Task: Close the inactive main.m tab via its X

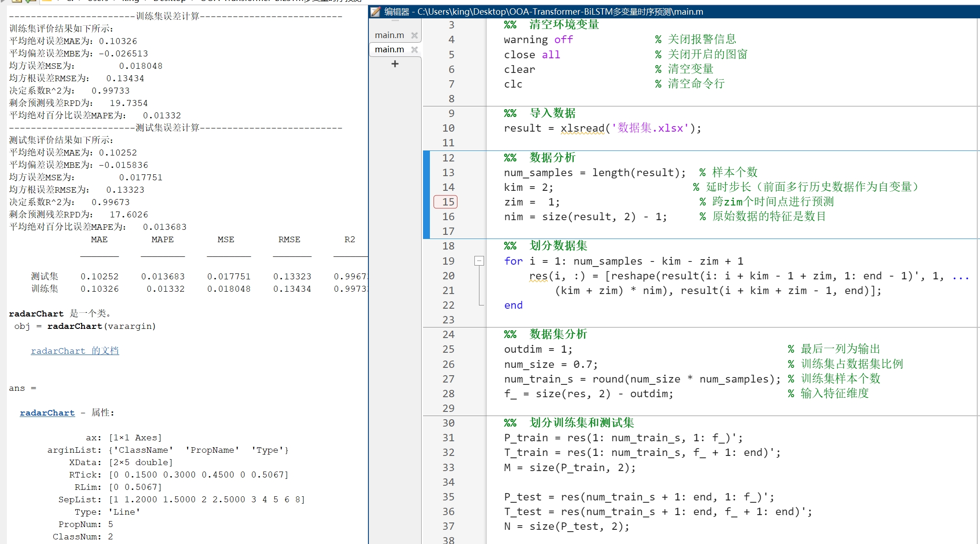Action: [x=414, y=35]
